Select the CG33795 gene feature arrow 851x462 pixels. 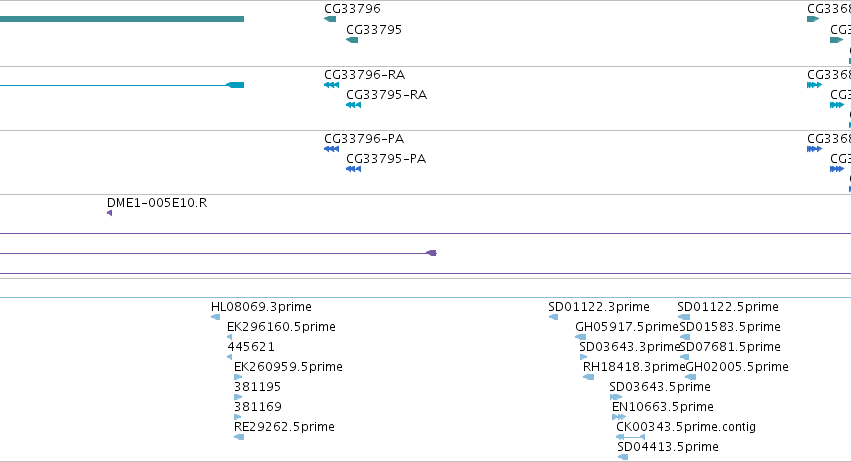pyautogui.click(x=352, y=40)
